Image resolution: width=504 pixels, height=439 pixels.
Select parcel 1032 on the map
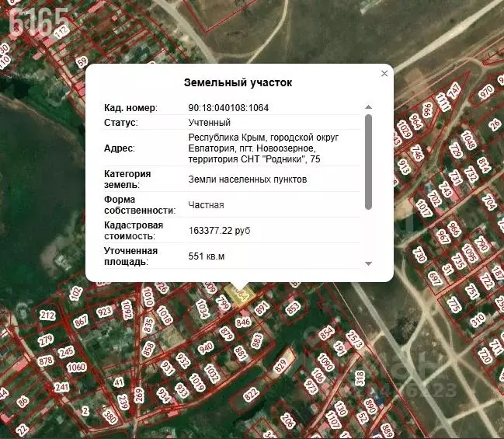click(211, 373)
